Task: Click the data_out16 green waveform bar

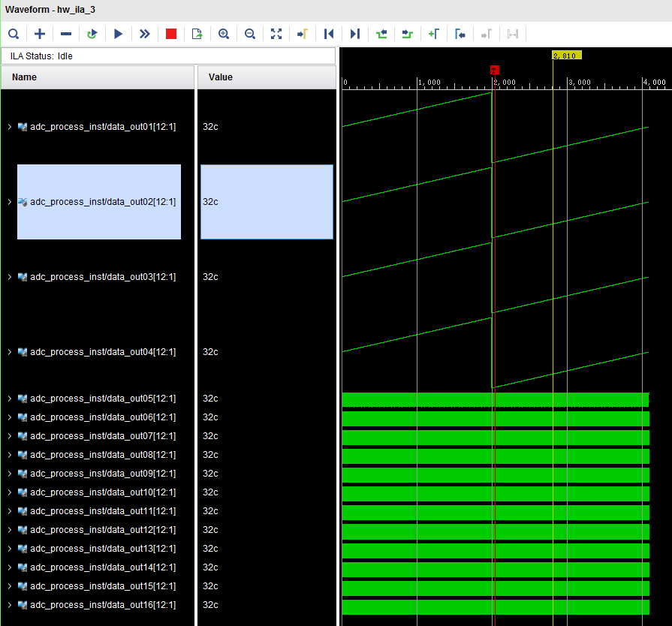Action: coord(496,606)
